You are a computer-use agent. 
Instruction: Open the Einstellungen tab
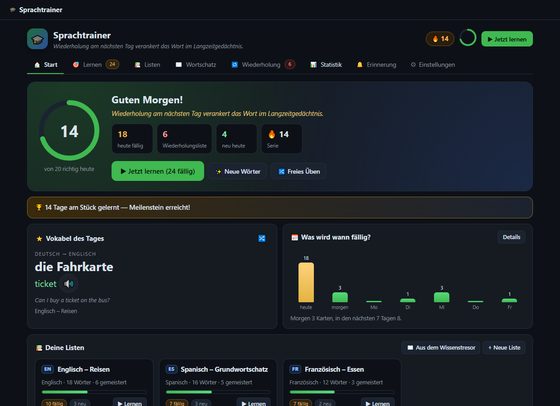pos(433,65)
